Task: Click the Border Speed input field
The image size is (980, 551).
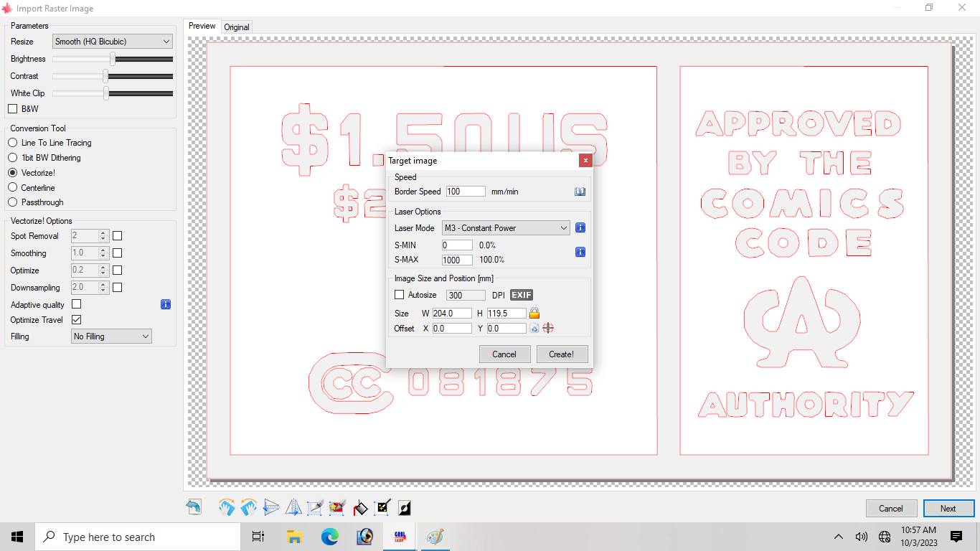Action: tap(466, 192)
